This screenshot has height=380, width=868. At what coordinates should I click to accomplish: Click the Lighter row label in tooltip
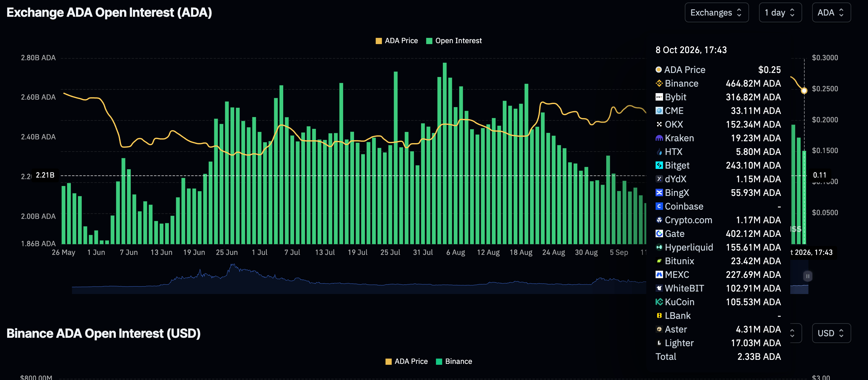pos(679,343)
